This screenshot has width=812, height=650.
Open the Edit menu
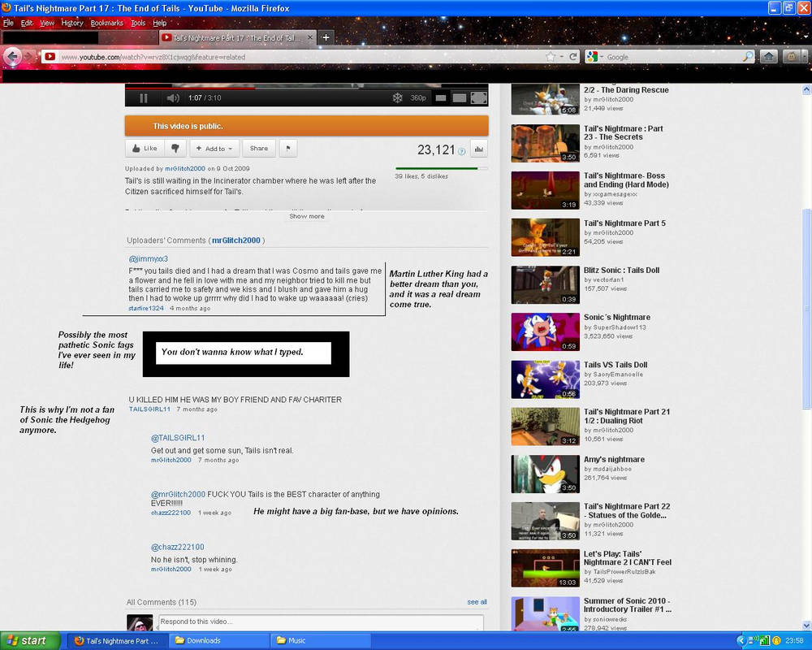(27, 23)
